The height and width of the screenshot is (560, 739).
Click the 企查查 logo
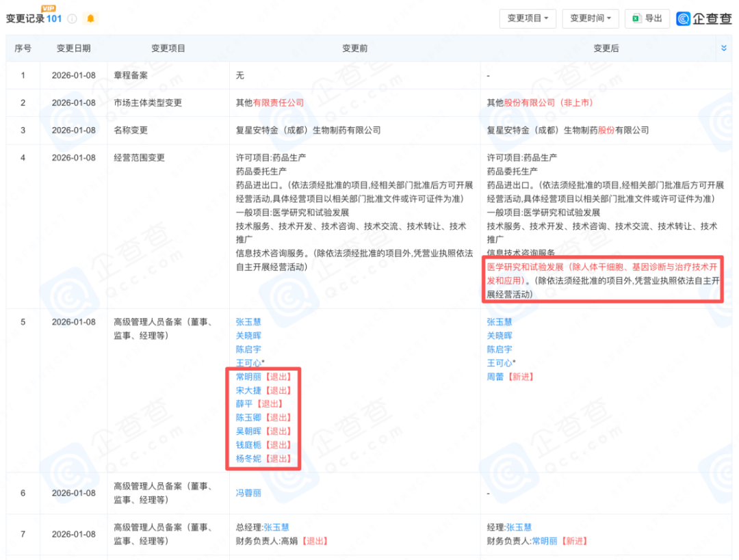coord(704,18)
